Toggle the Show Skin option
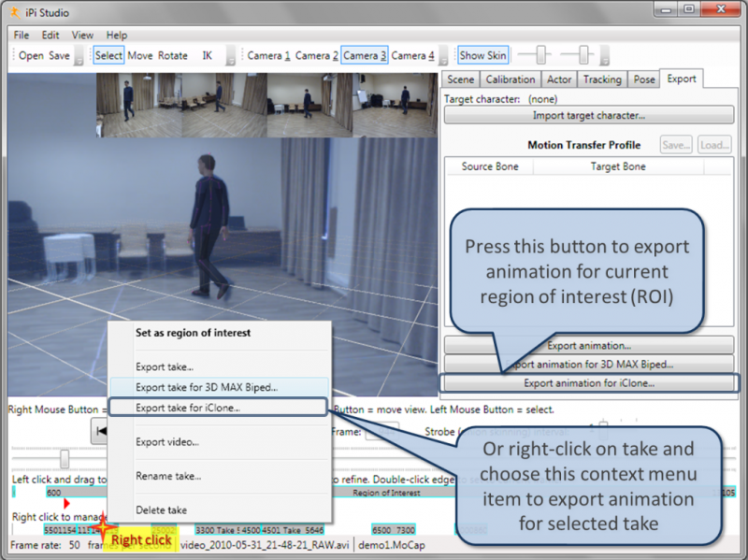The image size is (748, 560). [x=482, y=55]
